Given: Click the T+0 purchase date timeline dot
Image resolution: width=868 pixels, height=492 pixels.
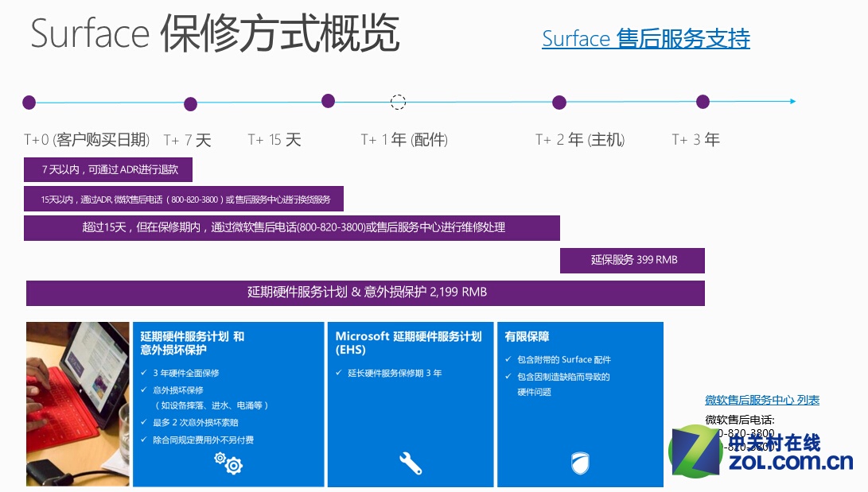Looking at the screenshot, I should click(29, 103).
